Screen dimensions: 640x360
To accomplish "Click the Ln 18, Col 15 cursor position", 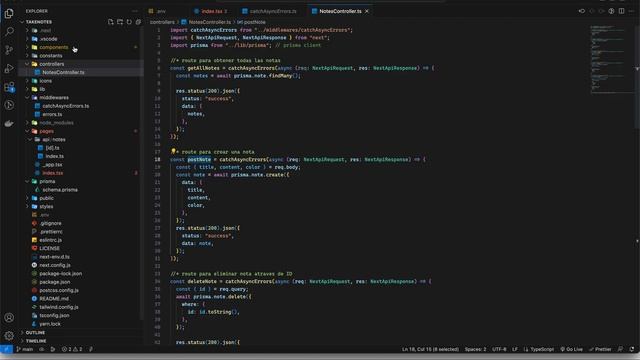I will (x=430, y=349).
